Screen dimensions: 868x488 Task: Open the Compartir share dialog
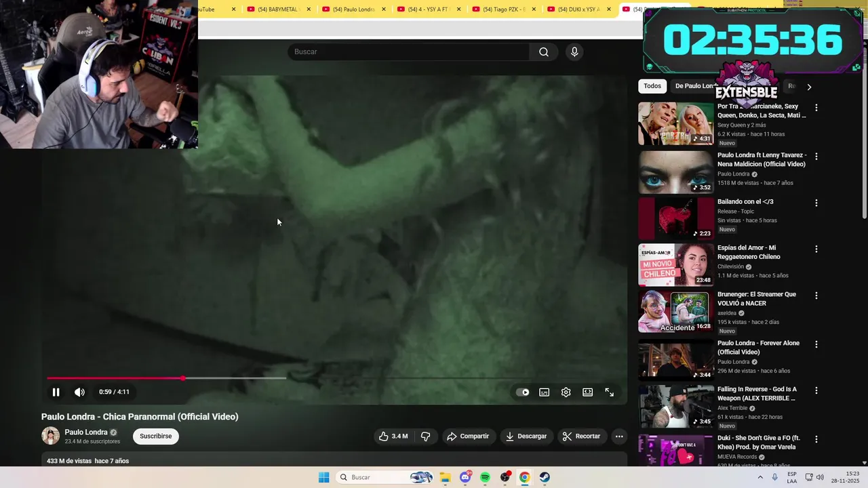[467, 436]
